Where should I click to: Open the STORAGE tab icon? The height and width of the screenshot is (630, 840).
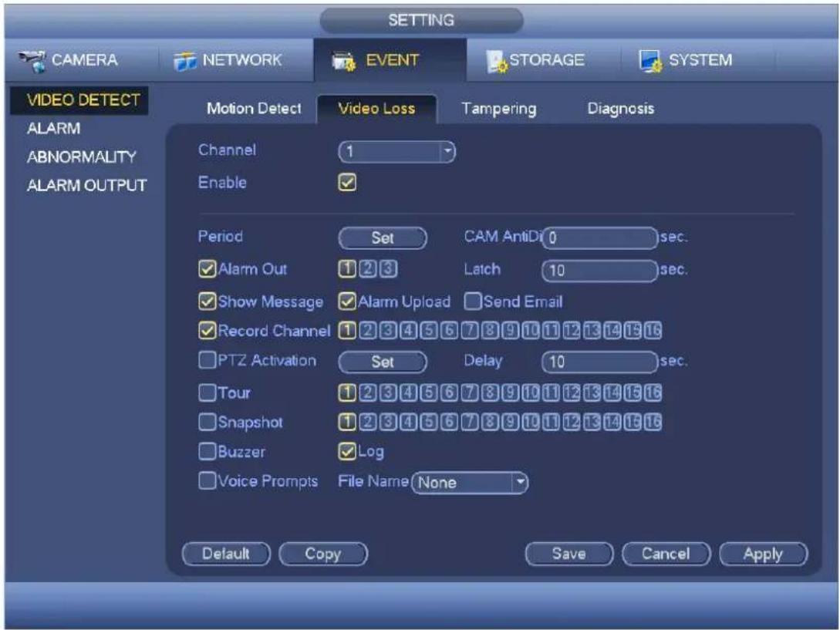point(496,61)
